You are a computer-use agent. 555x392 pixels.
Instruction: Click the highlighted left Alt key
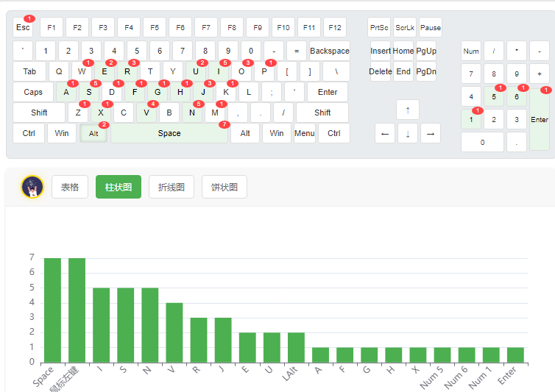point(93,133)
